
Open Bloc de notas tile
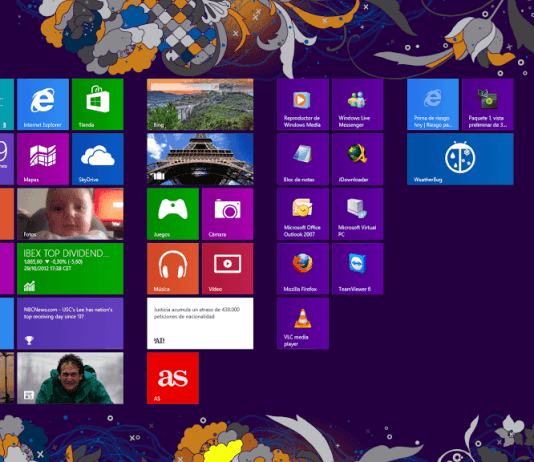pos(303,159)
